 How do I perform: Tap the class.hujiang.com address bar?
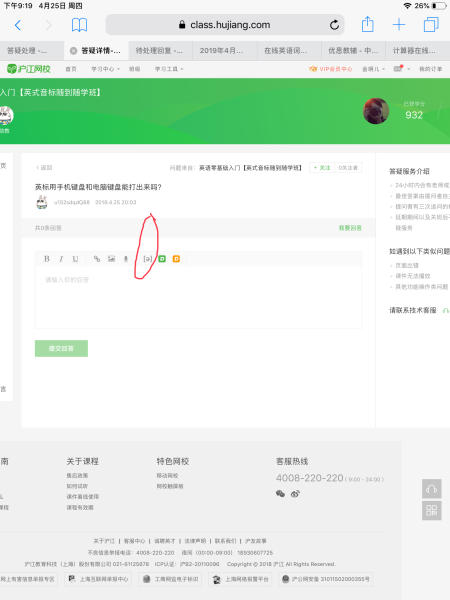(225, 25)
